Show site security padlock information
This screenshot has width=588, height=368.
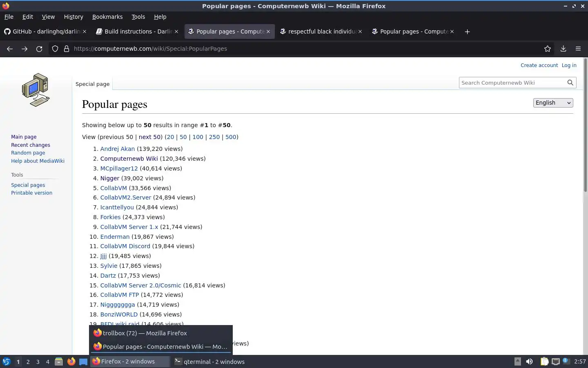click(x=67, y=49)
